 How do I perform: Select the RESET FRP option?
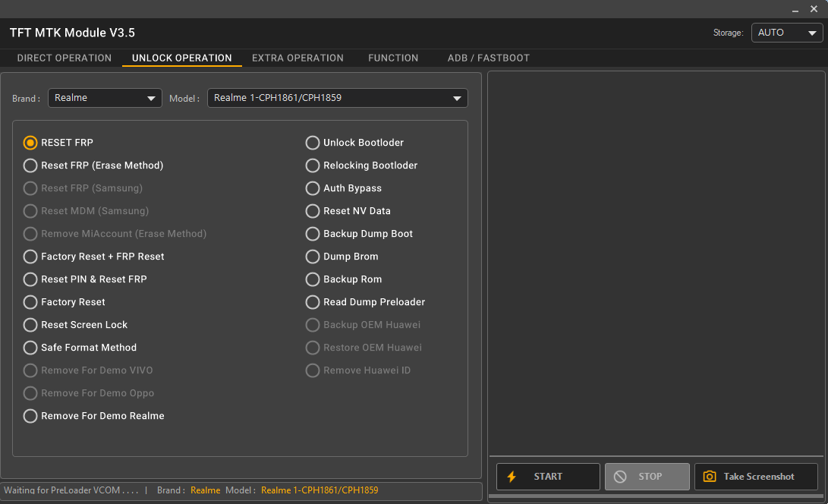(x=30, y=143)
